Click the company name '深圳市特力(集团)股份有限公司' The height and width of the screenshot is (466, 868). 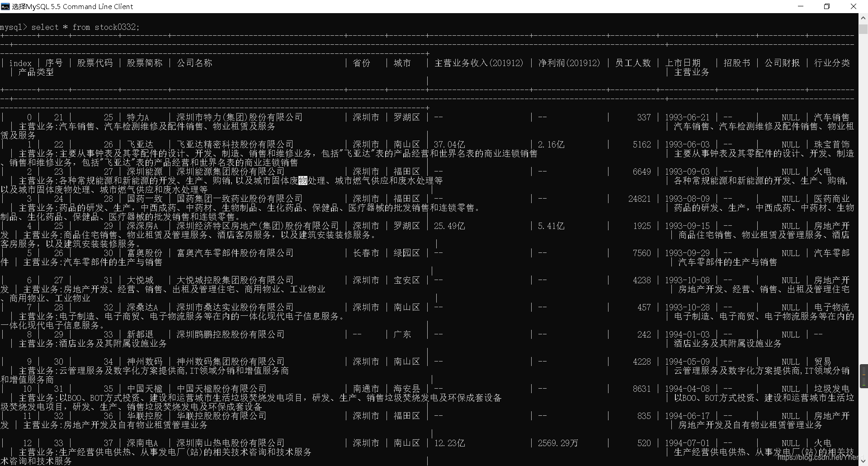point(239,117)
